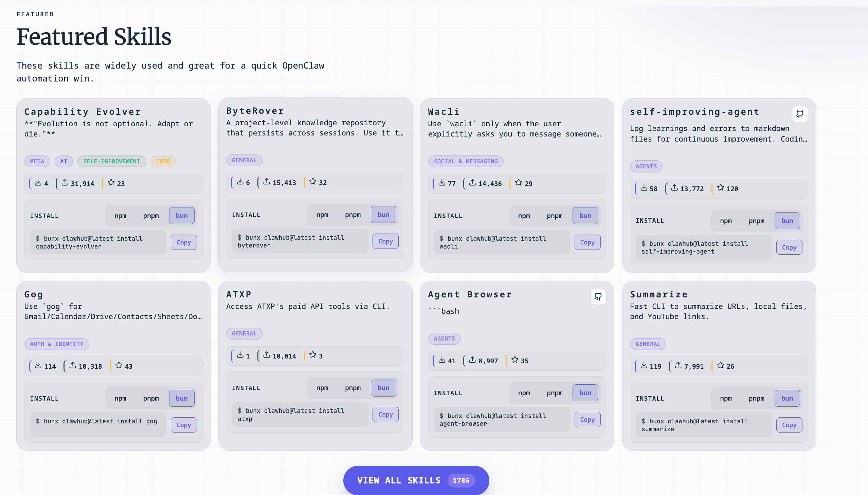Image resolution: width=868 pixels, height=495 pixels.
Task: Click star icon on self-improving-agent stats
Action: click(x=720, y=188)
